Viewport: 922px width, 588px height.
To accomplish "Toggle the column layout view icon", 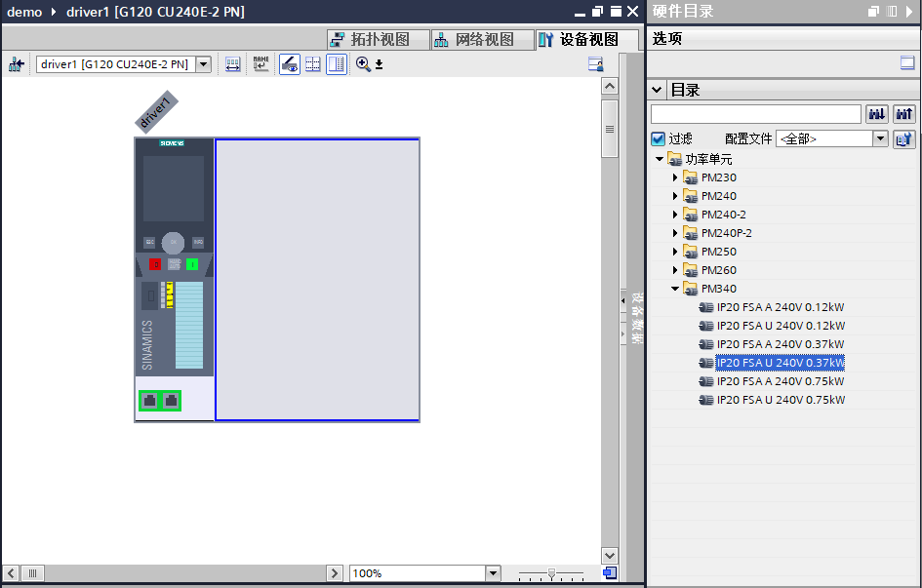I will point(337,64).
